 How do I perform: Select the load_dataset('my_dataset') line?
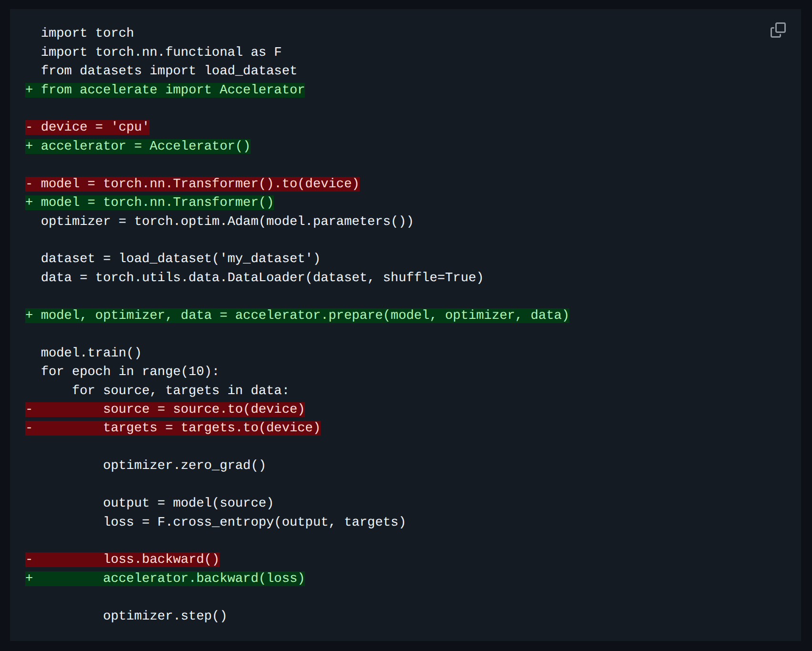180,258
